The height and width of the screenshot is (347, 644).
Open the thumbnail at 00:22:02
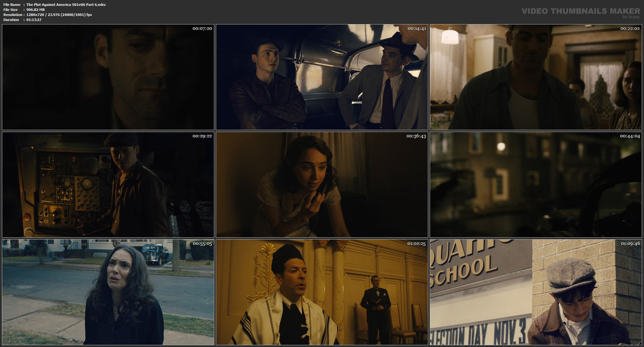(536, 77)
